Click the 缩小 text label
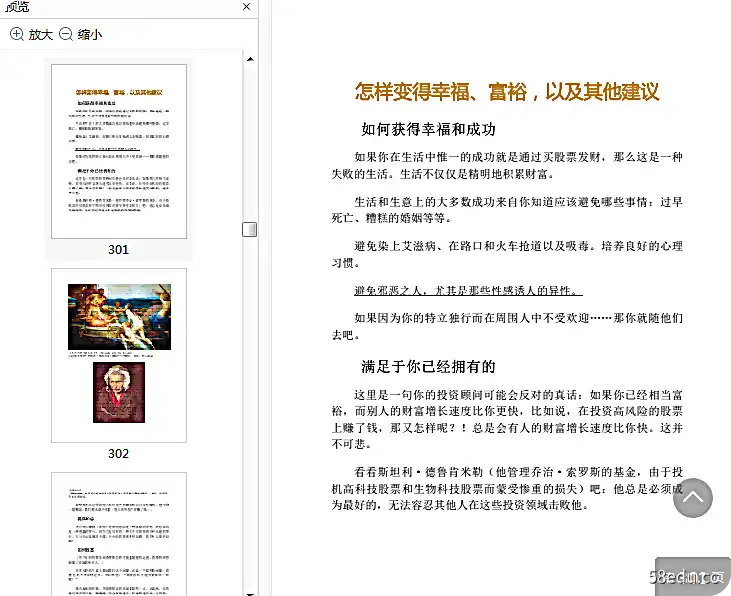Image resolution: width=731 pixels, height=596 pixels. [90, 35]
